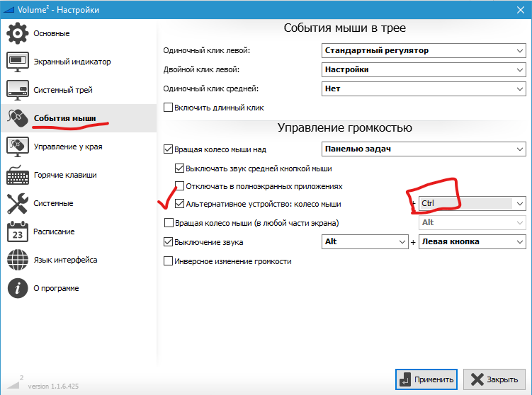Expand the Двойной клик левой dropdown
This screenshot has width=532, height=395.
(424, 69)
